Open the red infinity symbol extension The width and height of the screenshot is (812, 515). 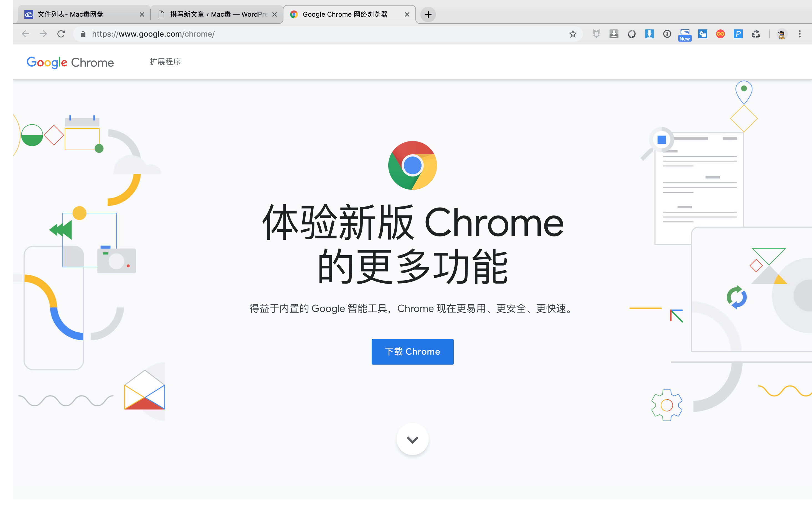click(720, 34)
